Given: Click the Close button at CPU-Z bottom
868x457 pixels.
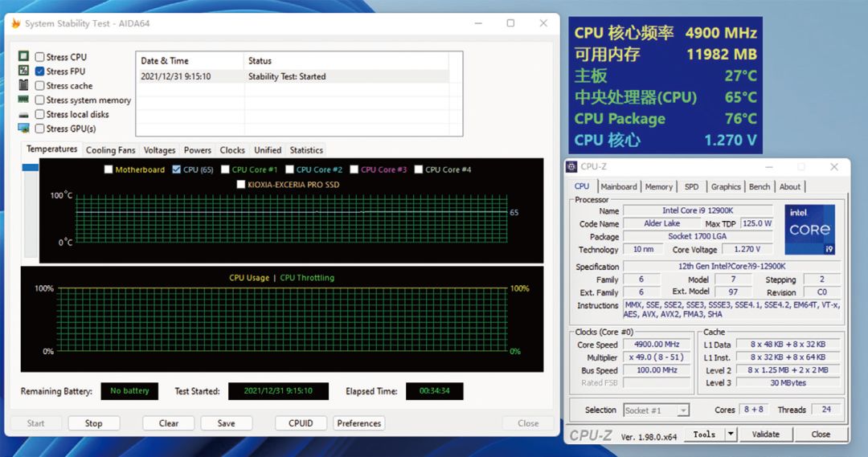Looking at the screenshot, I should [x=821, y=435].
